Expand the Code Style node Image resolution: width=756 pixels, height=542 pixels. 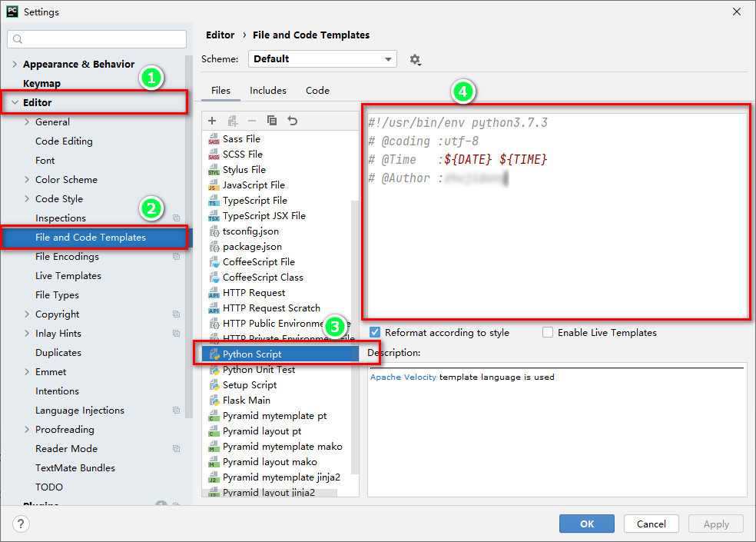point(27,199)
